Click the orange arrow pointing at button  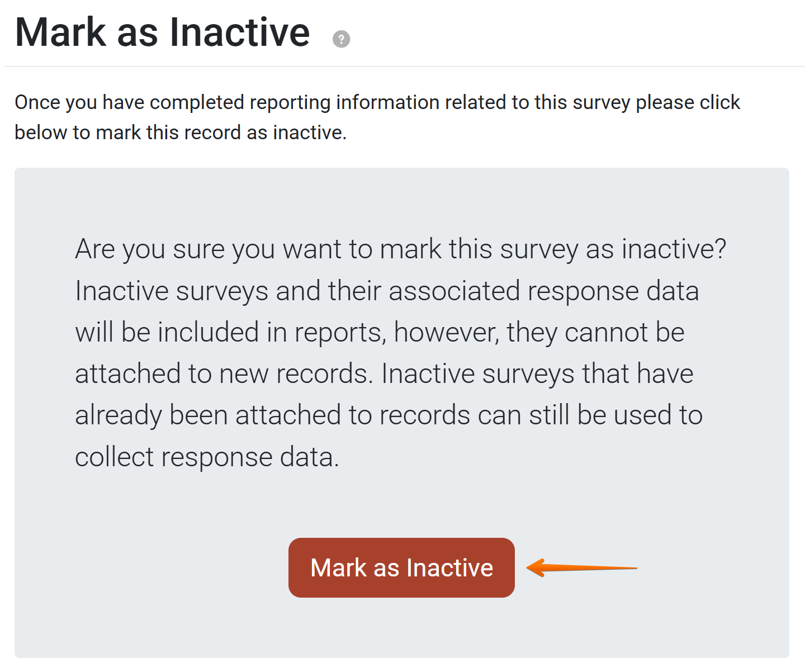(x=580, y=568)
